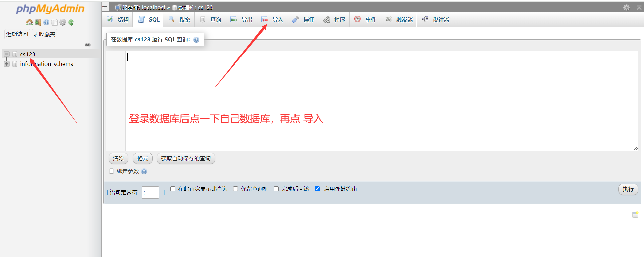Click SQL editor resize handle corner
Viewport: 644px width, 257px height.
[636, 148]
